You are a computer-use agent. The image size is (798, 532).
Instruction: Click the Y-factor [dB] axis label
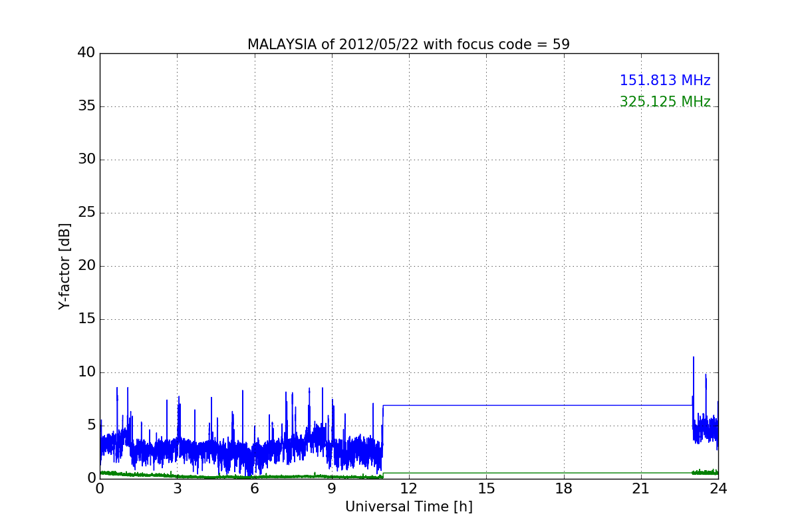click(x=65, y=266)
